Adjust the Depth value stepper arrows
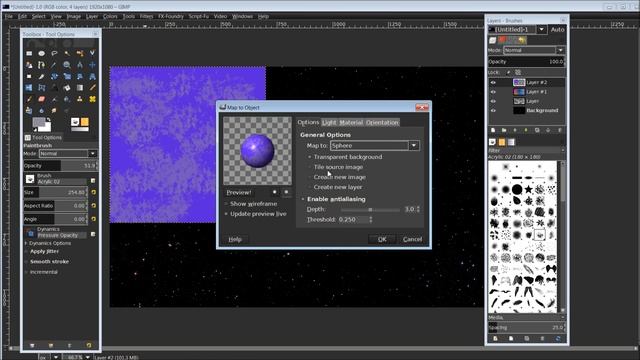 pyautogui.click(x=418, y=209)
